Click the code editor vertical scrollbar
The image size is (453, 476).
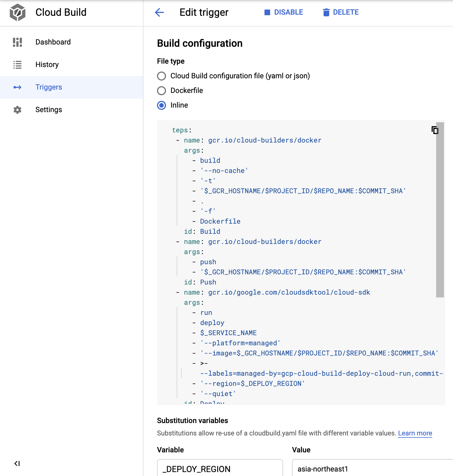coord(440,210)
